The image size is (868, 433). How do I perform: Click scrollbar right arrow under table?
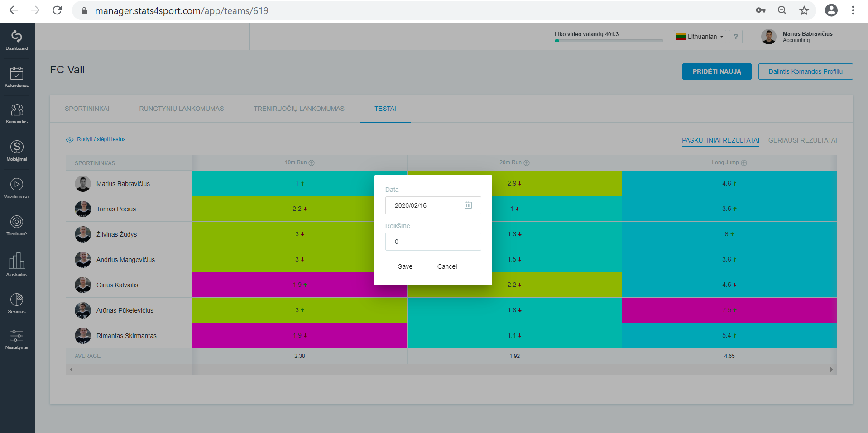pyautogui.click(x=831, y=370)
